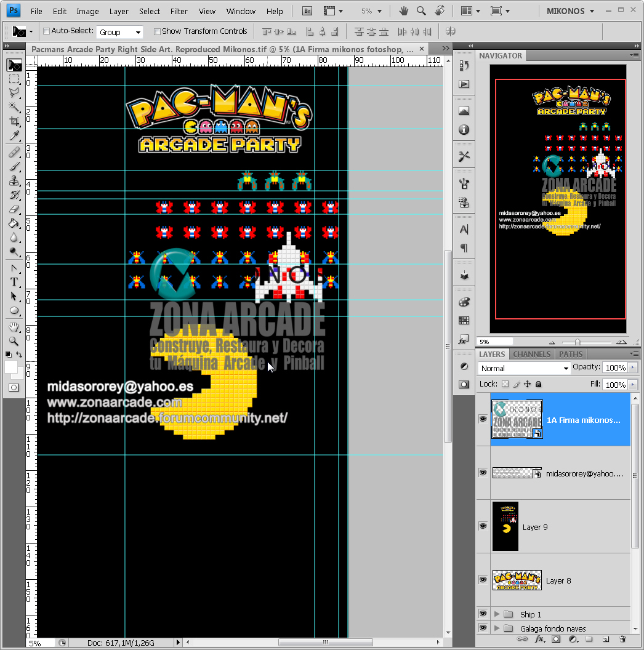Select the Brush tool

[x=14, y=165]
